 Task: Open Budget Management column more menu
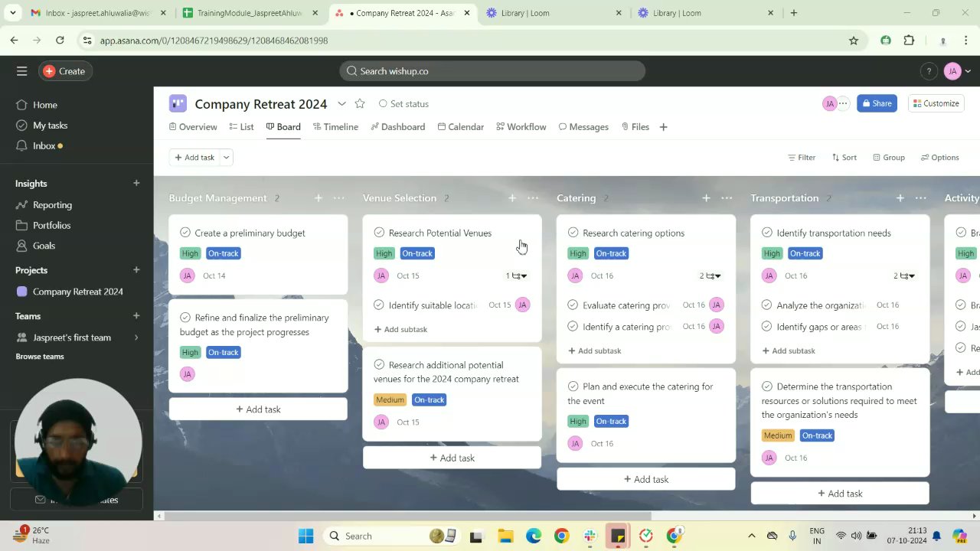[338, 198]
